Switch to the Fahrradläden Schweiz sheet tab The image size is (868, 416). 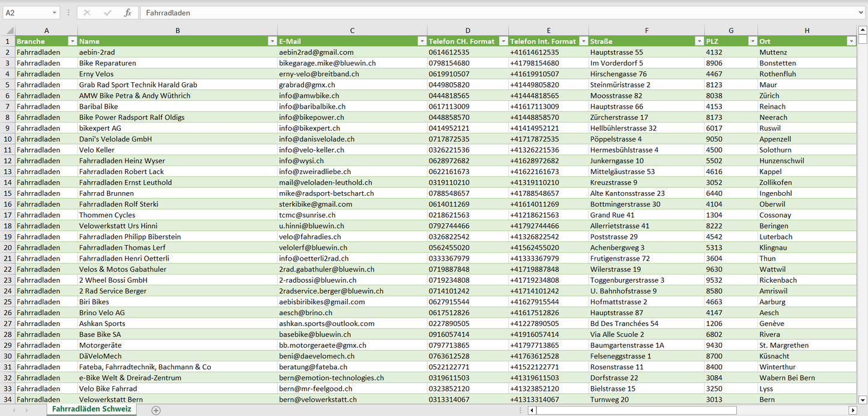[91, 409]
